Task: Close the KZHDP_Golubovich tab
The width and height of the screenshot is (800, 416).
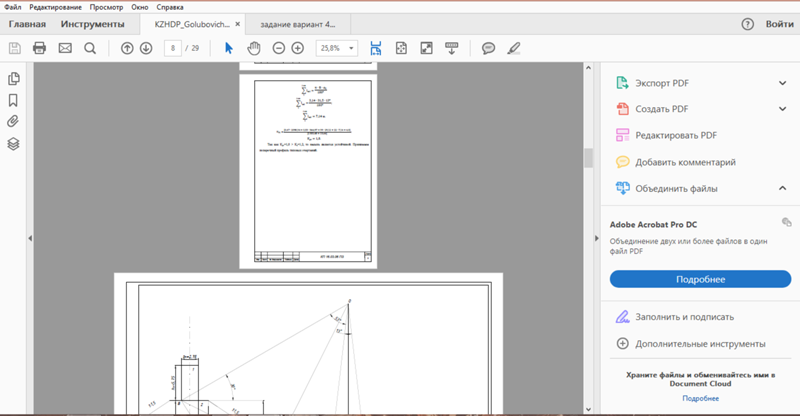Action: click(x=237, y=24)
